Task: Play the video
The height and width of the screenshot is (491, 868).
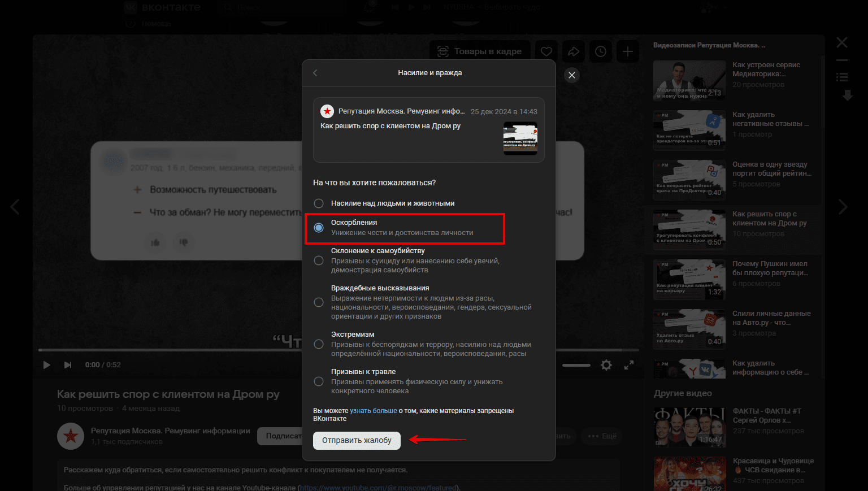Action: click(x=47, y=365)
